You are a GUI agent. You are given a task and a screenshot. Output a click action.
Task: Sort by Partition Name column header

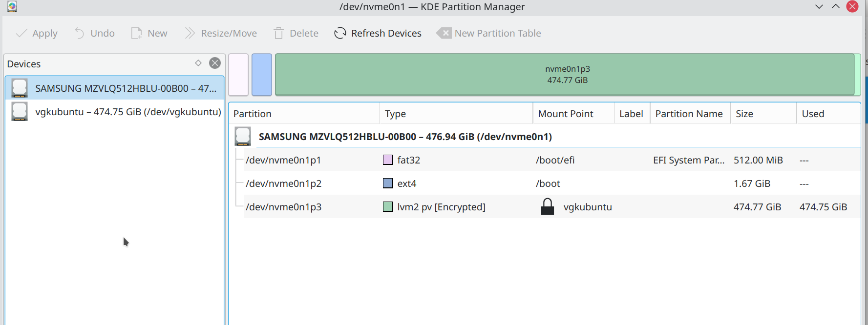pyautogui.click(x=690, y=114)
